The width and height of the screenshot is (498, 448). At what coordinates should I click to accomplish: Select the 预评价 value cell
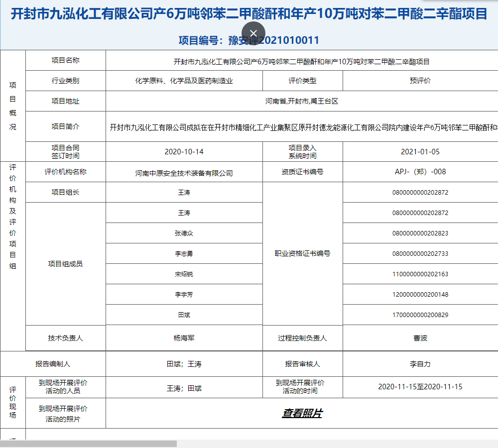tap(420, 81)
